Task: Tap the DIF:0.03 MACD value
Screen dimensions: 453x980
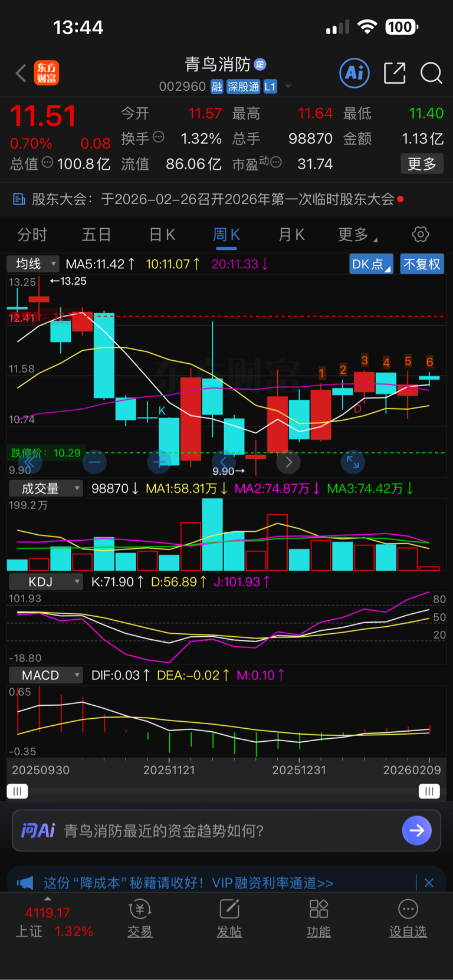Action: pyautogui.click(x=120, y=675)
